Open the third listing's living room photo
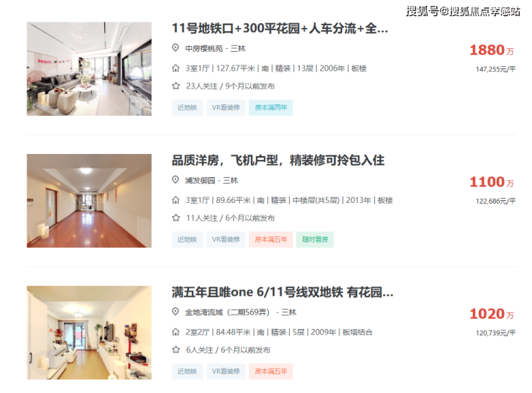This screenshot has height=393, width=532. tap(89, 333)
